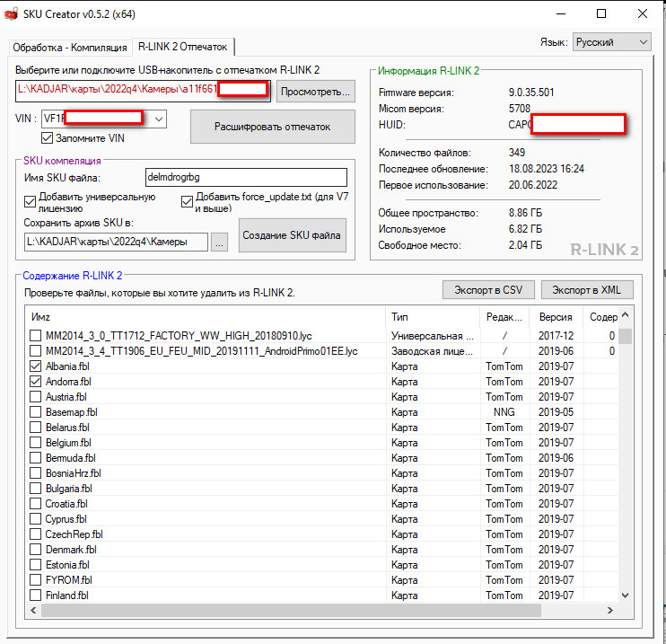This screenshot has height=644, width=666.
Task: Click NNG editor cell for Basemap
Action: coord(504,412)
